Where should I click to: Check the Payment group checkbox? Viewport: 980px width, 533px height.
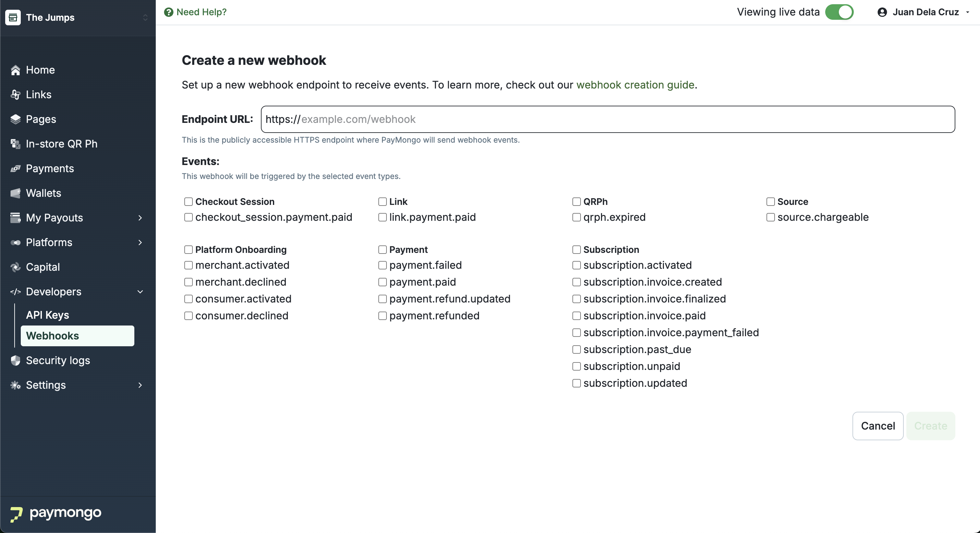click(x=382, y=250)
